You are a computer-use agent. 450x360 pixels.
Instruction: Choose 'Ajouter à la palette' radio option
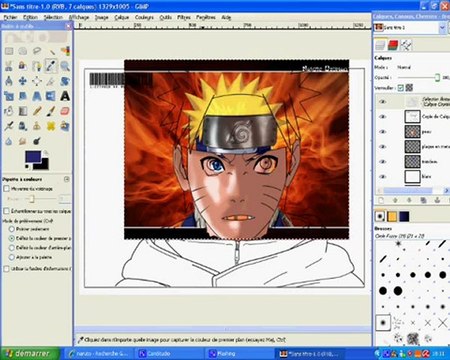(12, 257)
